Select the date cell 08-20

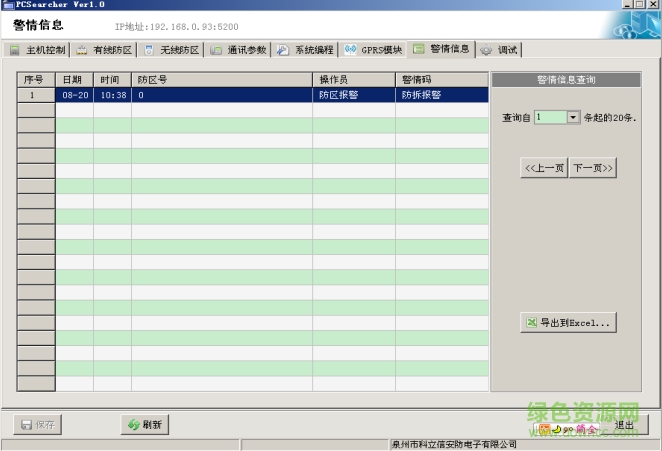(x=75, y=95)
